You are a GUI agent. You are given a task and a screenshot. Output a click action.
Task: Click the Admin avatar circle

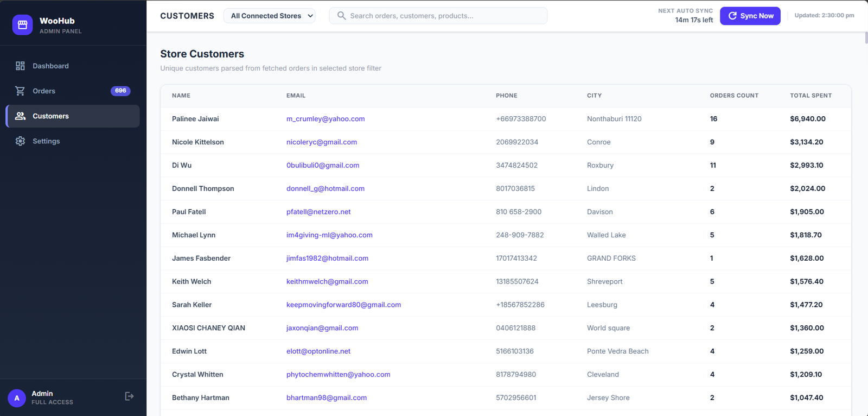point(17,398)
